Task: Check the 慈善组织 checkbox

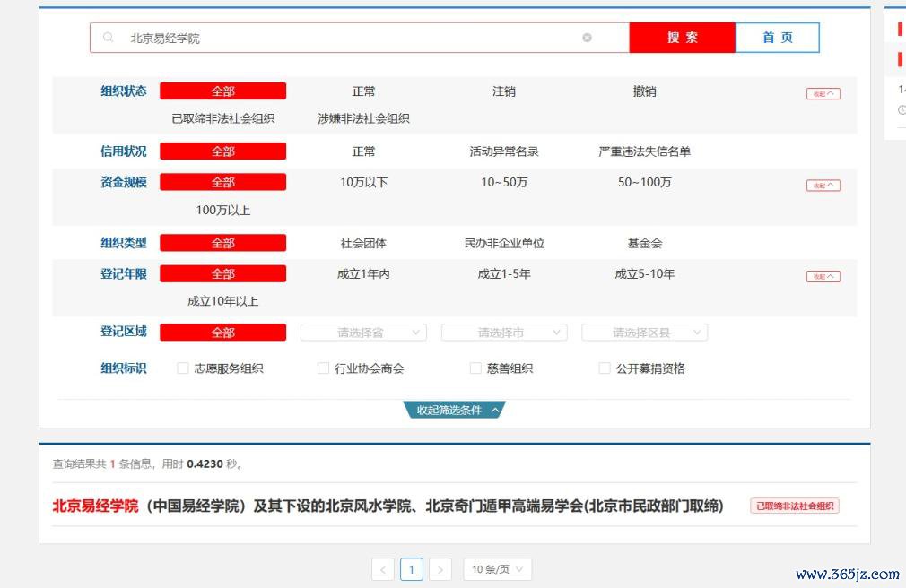Action: (x=475, y=367)
